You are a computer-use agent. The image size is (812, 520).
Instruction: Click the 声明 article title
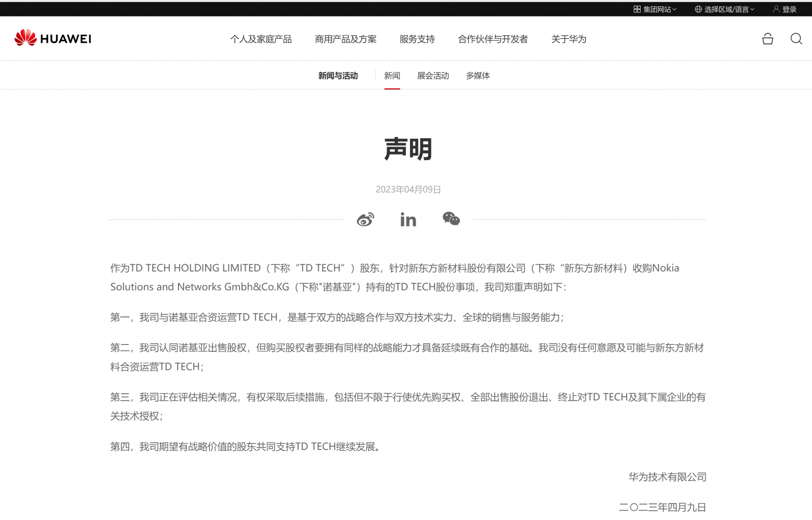(408, 149)
